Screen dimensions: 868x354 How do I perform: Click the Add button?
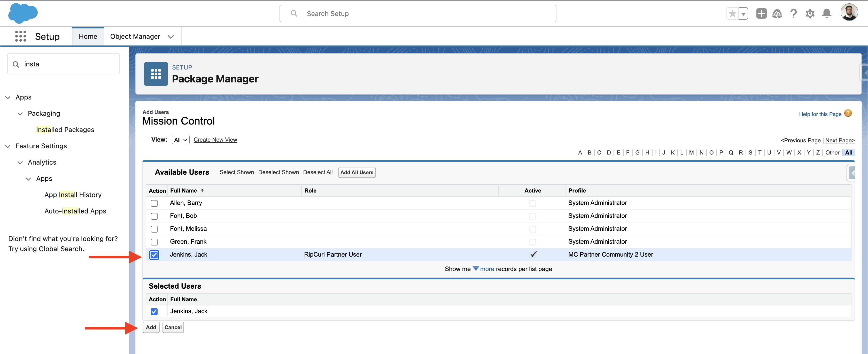(151, 327)
